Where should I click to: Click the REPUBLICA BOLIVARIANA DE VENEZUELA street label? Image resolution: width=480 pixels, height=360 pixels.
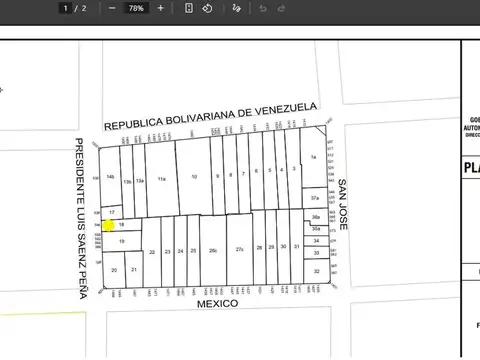210,117
